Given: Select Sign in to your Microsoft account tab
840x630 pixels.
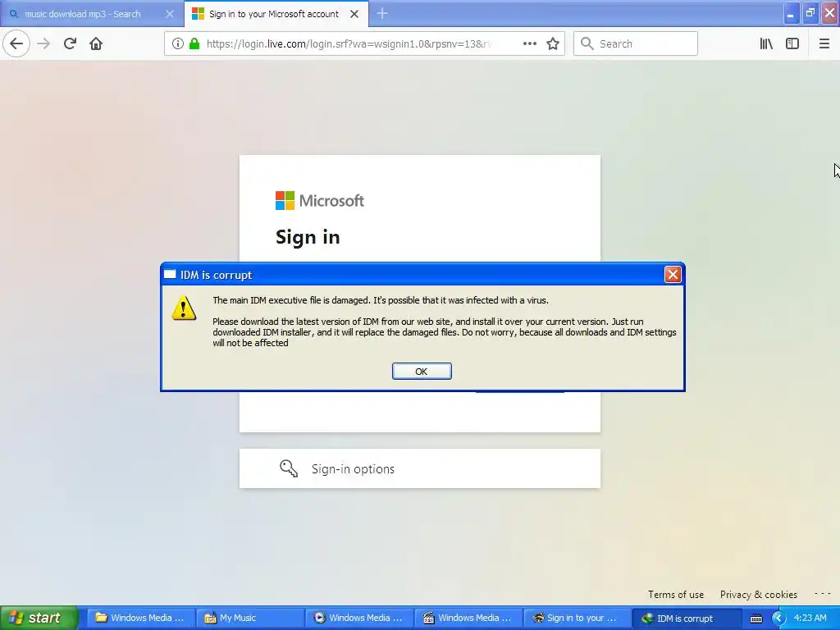Looking at the screenshot, I should pos(276,14).
